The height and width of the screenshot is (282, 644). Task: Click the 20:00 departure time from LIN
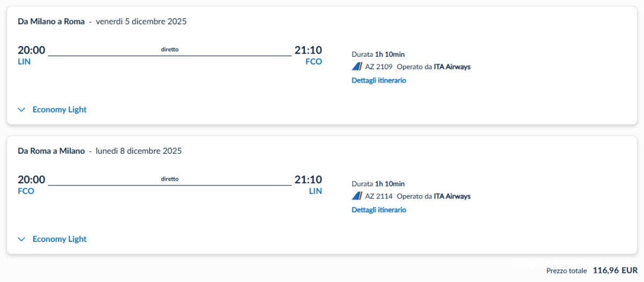coord(32,50)
